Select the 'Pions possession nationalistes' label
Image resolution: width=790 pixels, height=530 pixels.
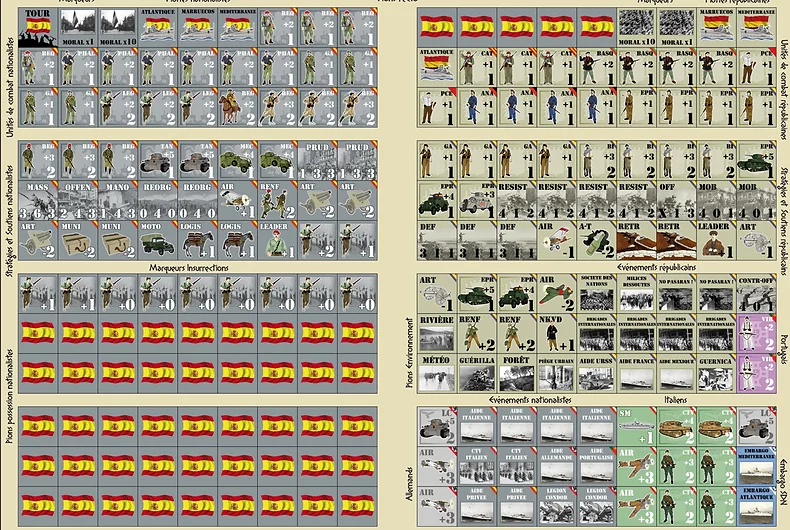10,397
